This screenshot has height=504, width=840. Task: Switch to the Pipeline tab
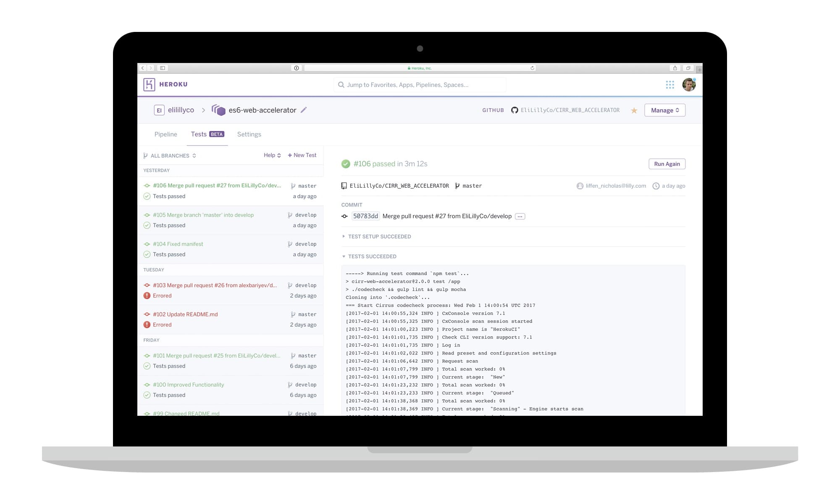tap(165, 134)
